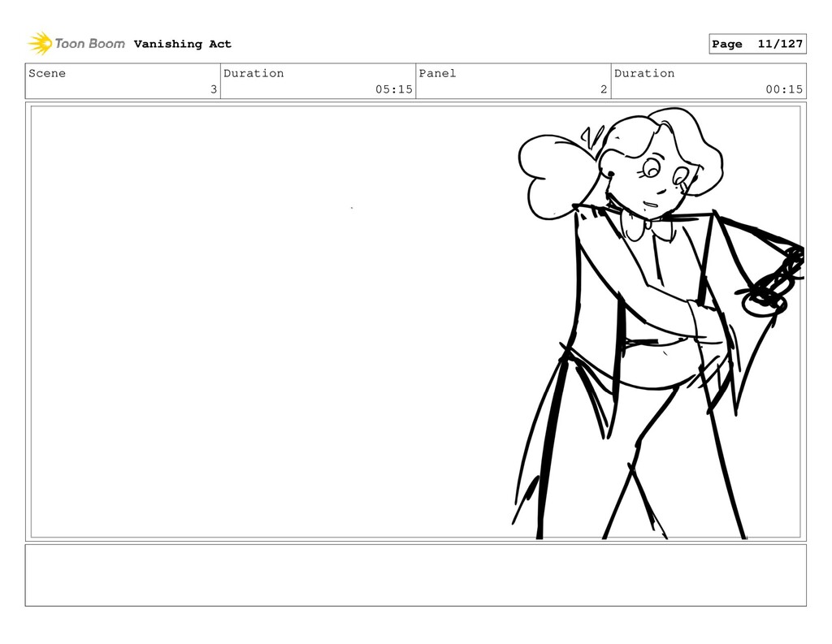Select the panel number 2 value
The width and height of the screenshot is (832, 644).
604,89
